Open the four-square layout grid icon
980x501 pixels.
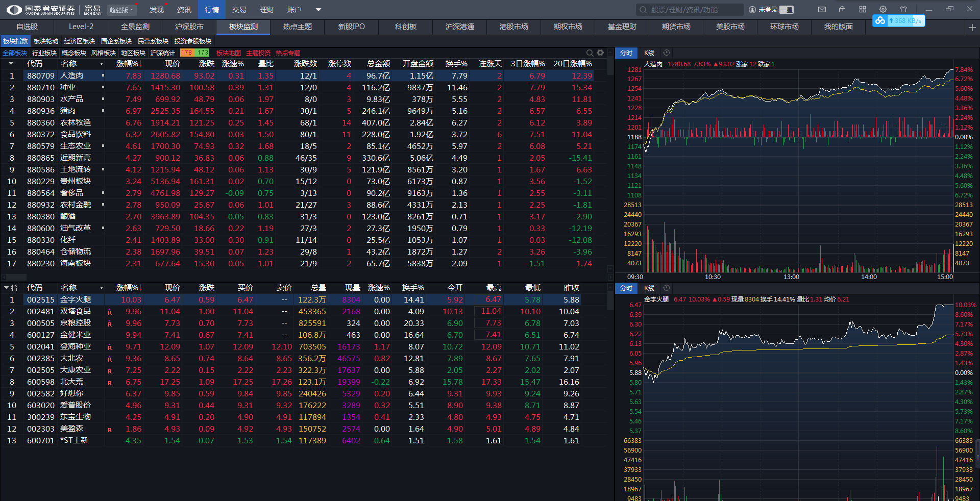(863, 9)
